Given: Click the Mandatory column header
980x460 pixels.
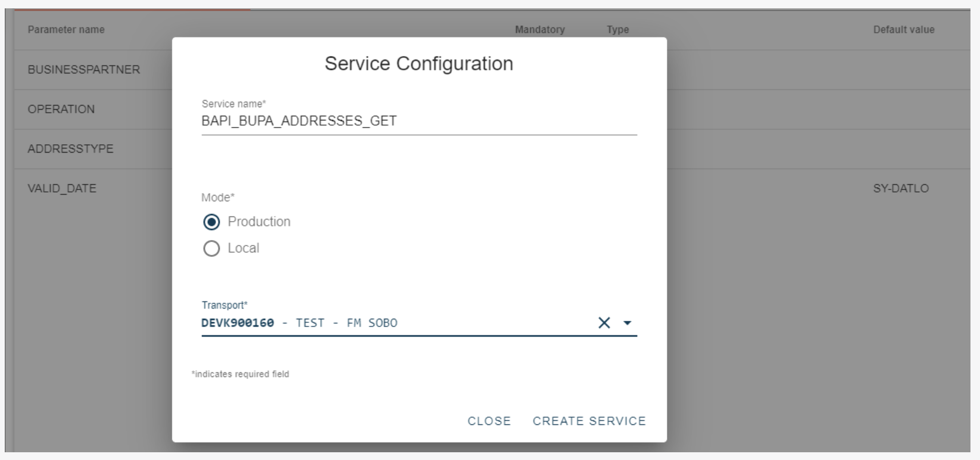Looking at the screenshot, I should (539, 30).
